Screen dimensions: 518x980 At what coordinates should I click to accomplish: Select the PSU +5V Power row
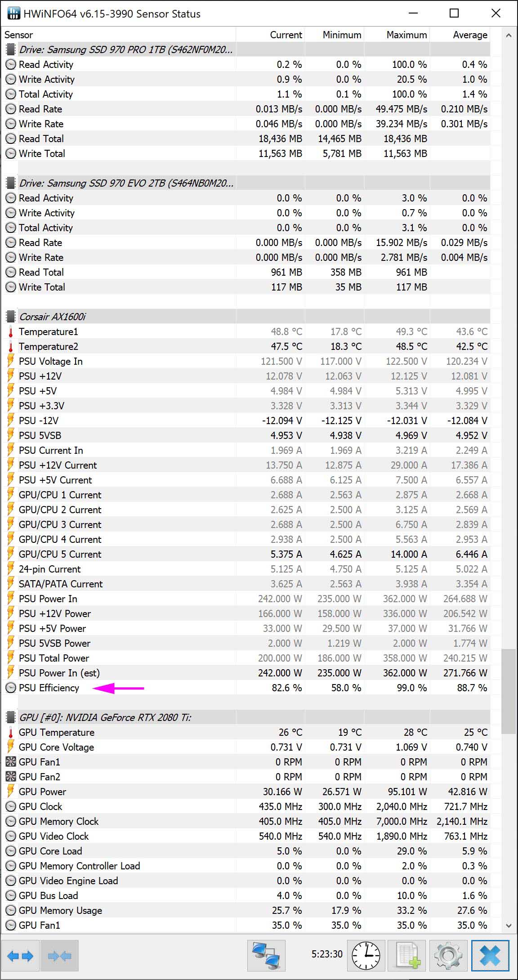point(246,628)
